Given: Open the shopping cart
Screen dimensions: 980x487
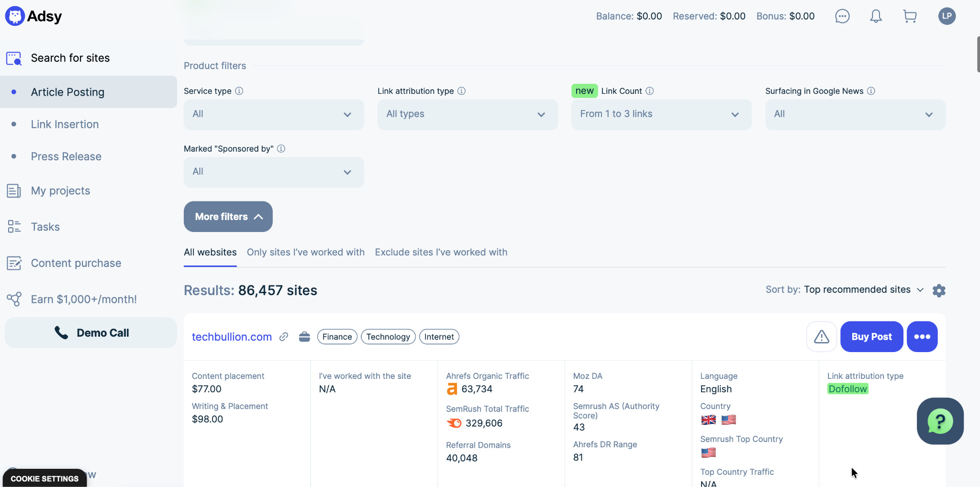Looking at the screenshot, I should pyautogui.click(x=910, y=16).
